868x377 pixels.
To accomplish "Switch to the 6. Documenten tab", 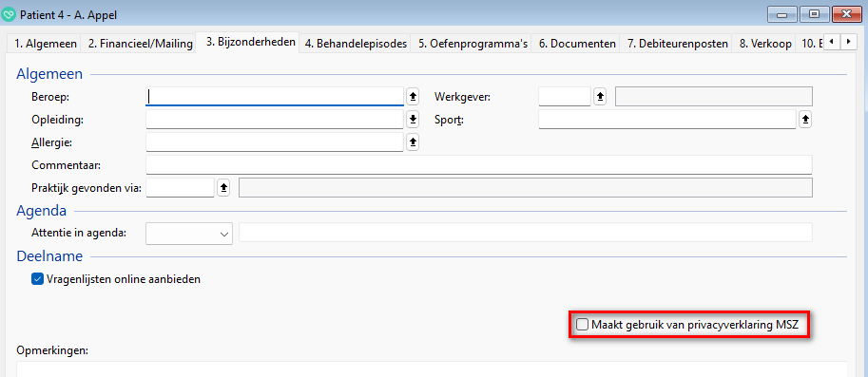I will point(577,44).
